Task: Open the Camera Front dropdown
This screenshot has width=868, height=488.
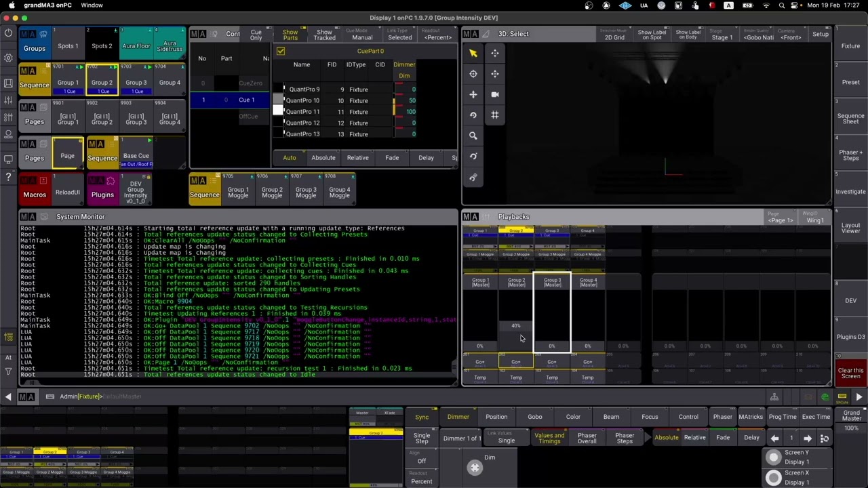Action: click(790, 35)
